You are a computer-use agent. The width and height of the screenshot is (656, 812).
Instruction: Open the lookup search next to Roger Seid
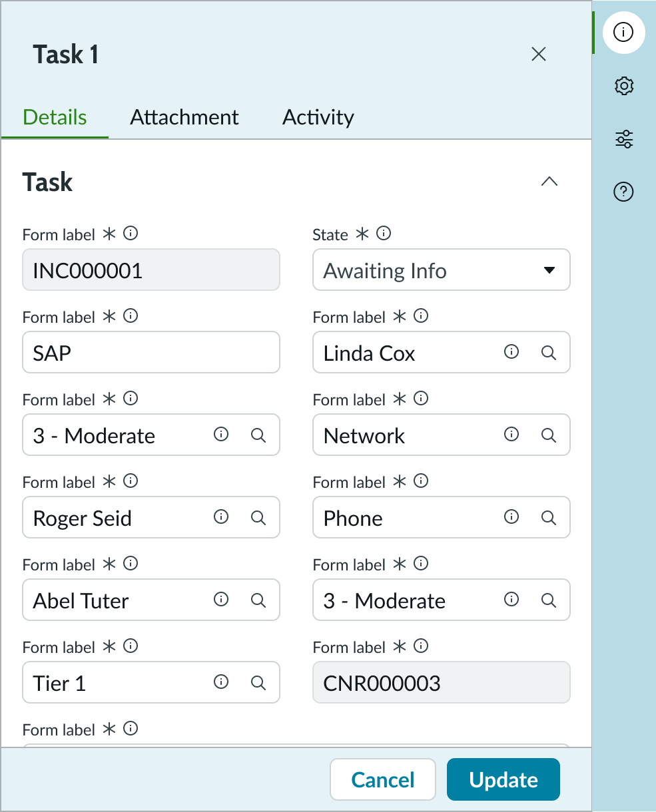click(258, 517)
